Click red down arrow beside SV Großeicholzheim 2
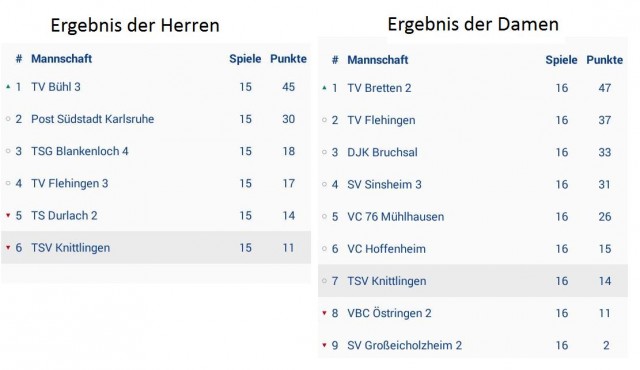The height and width of the screenshot is (370, 640). (324, 345)
